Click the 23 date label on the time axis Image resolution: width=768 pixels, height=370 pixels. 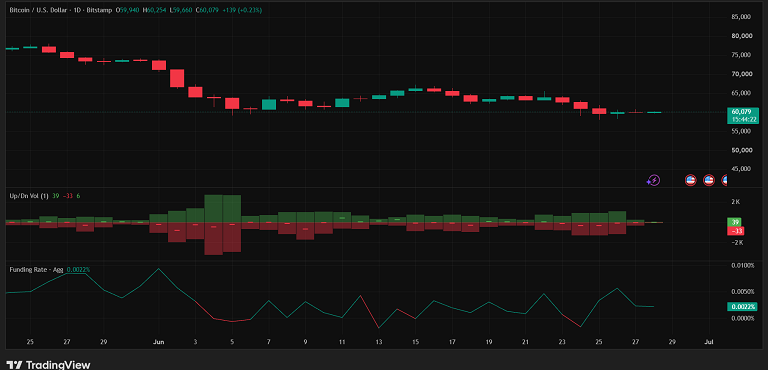click(x=562, y=342)
